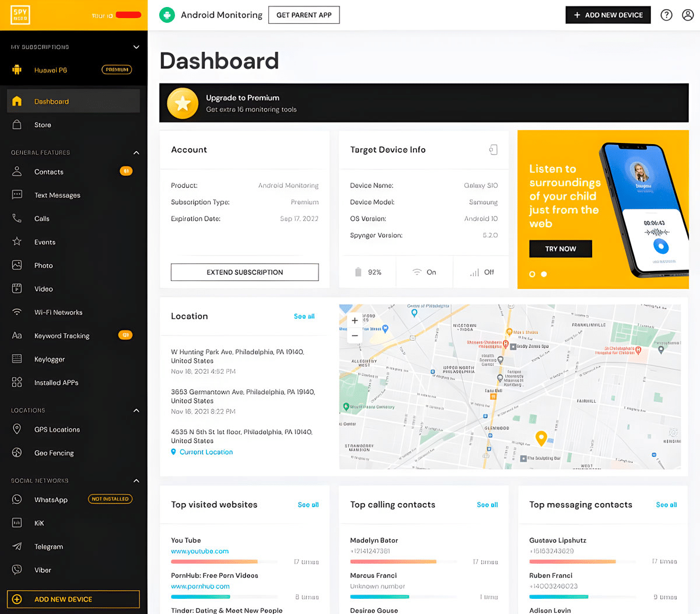Open See all for Top visited websites
Image resolution: width=700 pixels, height=614 pixels.
308,505
